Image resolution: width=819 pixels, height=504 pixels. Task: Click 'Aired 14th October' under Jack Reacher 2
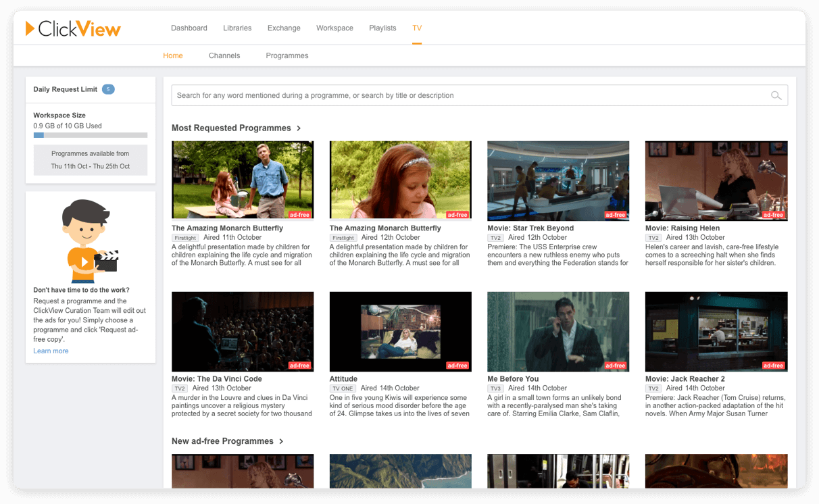[695, 388]
